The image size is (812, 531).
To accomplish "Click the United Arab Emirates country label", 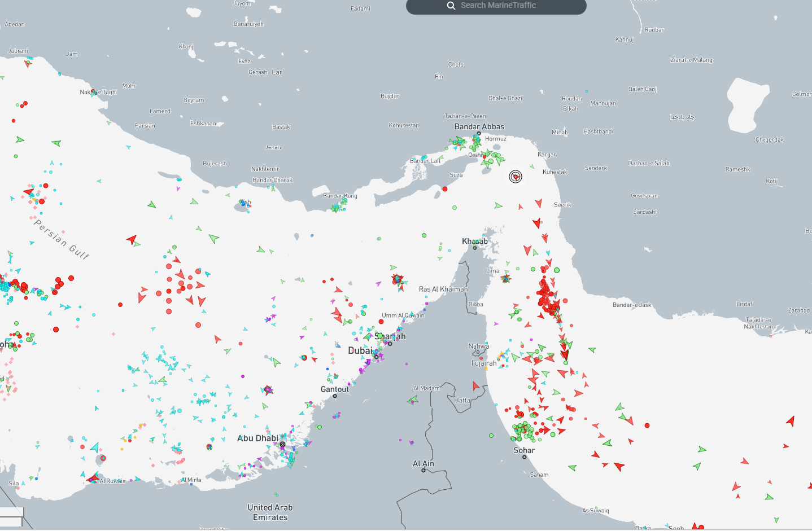I will (x=270, y=512).
